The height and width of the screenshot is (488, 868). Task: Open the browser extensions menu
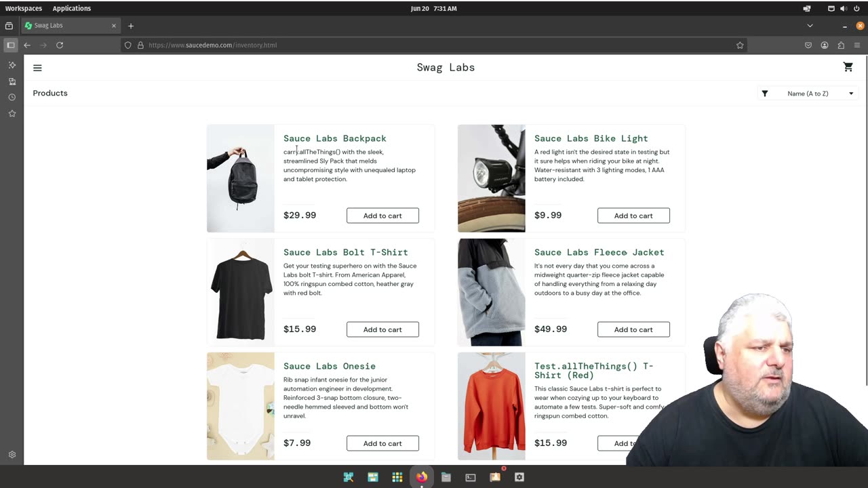coord(841,45)
